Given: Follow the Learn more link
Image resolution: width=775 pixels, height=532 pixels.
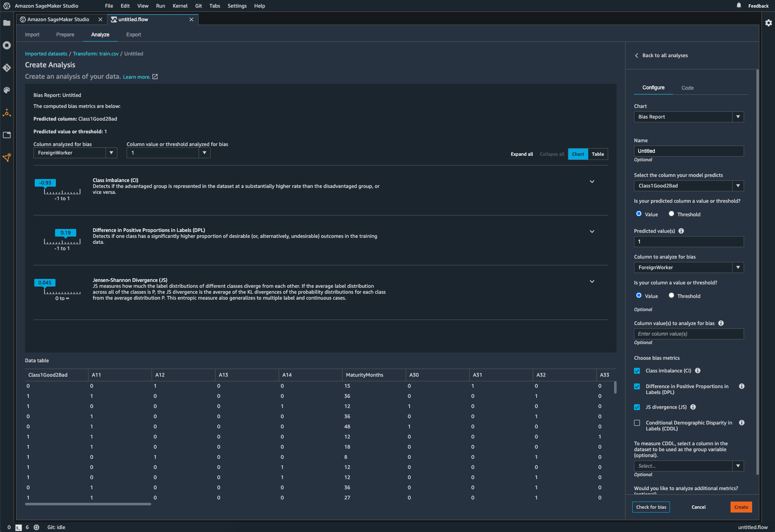Looking at the screenshot, I should click(x=136, y=77).
